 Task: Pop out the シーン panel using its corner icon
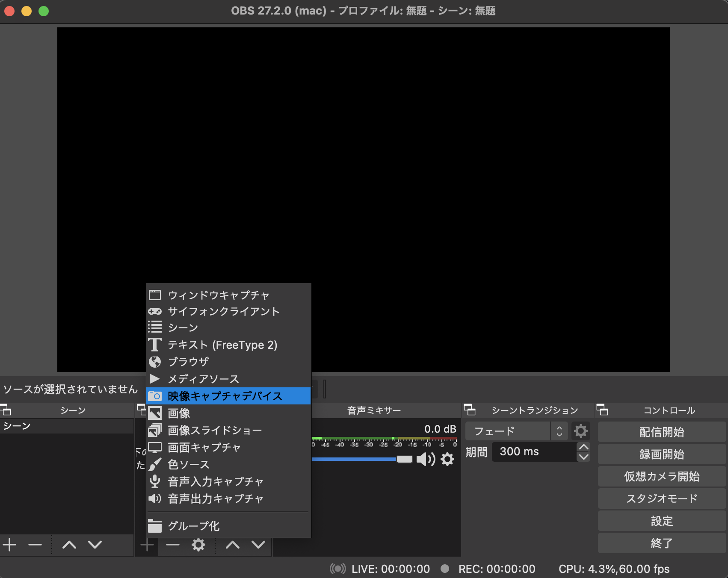[6, 410]
